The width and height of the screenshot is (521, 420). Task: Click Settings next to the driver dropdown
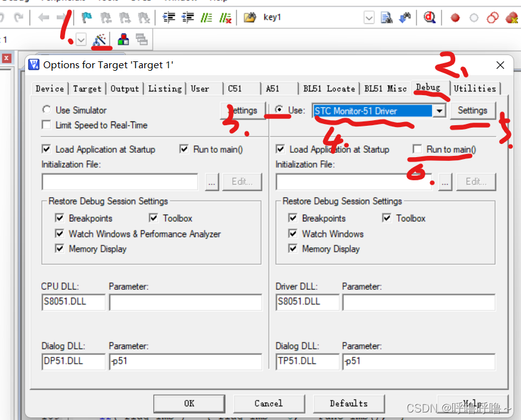[x=473, y=110]
